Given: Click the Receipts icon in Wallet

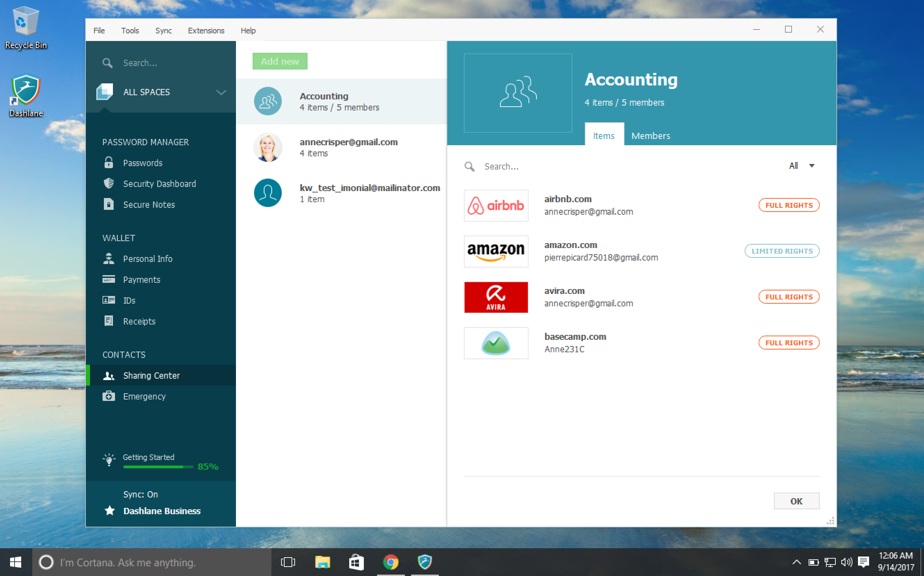Looking at the screenshot, I should [x=109, y=321].
